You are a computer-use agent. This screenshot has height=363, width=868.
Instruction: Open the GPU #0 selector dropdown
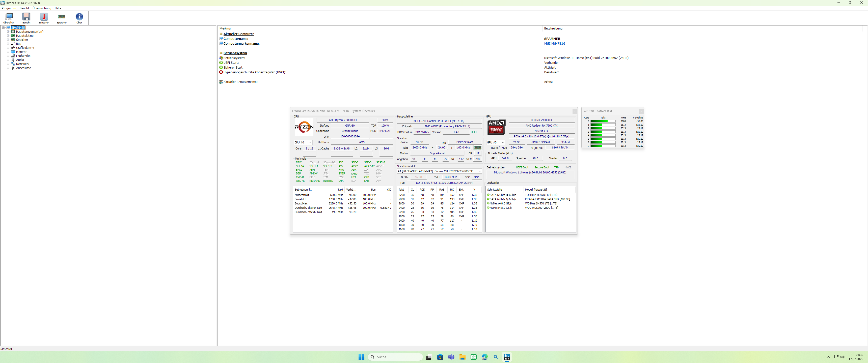coord(495,142)
